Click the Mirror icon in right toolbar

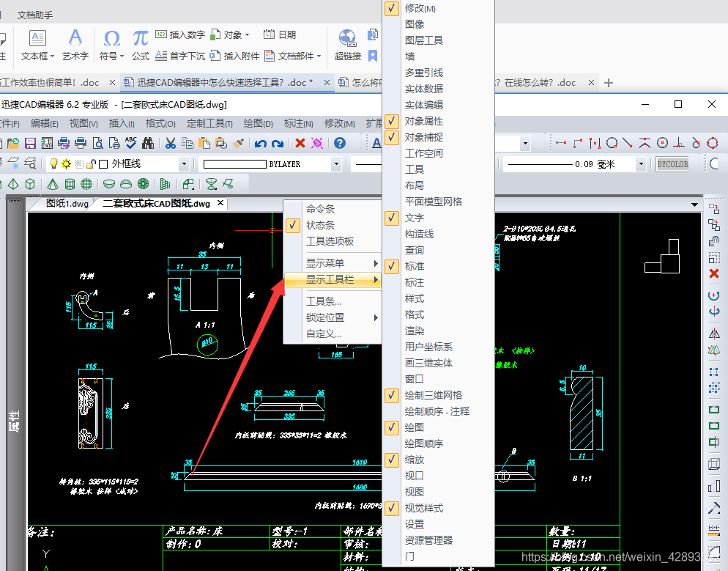[x=714, y=334]
